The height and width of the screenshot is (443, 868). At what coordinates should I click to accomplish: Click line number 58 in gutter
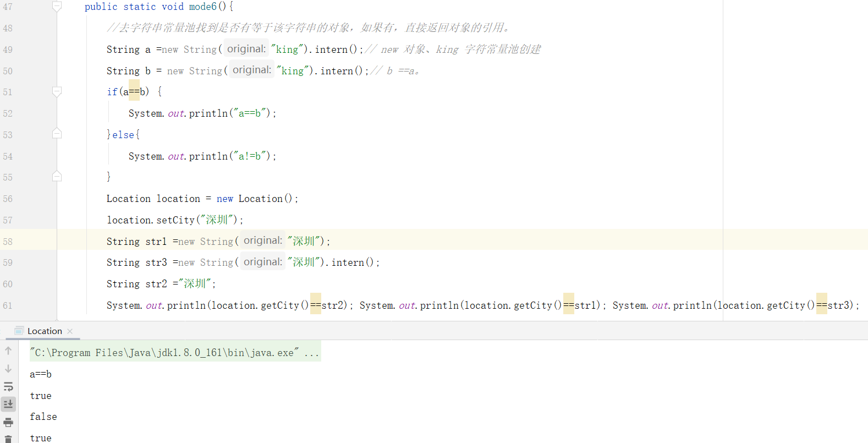click(x=8, y=242)
